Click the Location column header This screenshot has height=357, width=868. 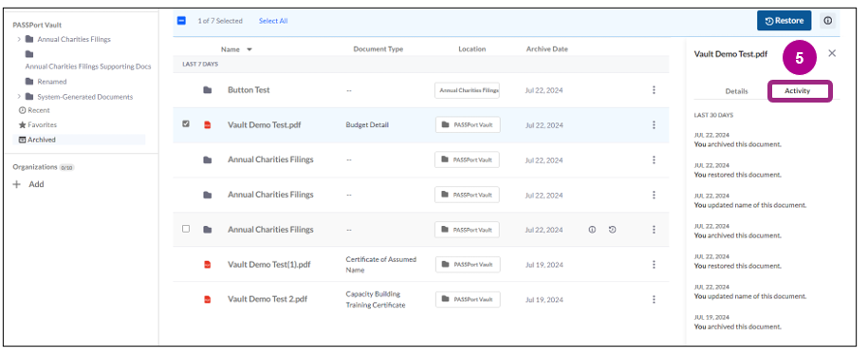click(x=471, y=48)
